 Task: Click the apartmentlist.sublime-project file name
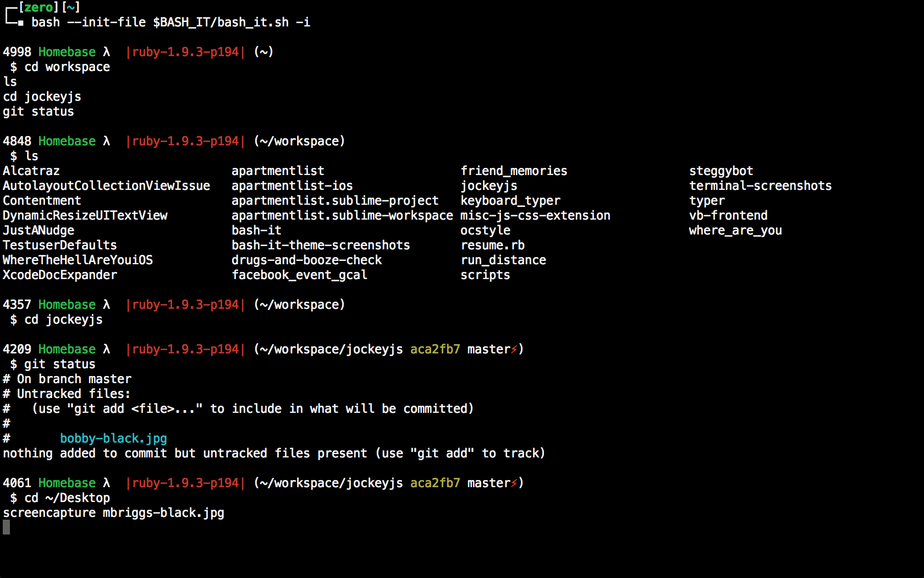click(x=335, y=200)
